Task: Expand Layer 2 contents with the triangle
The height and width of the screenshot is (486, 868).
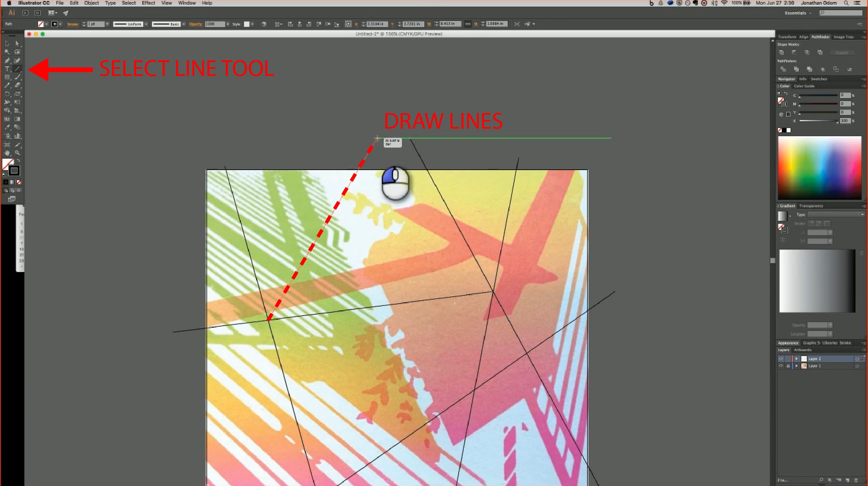Action: point(796,359)
